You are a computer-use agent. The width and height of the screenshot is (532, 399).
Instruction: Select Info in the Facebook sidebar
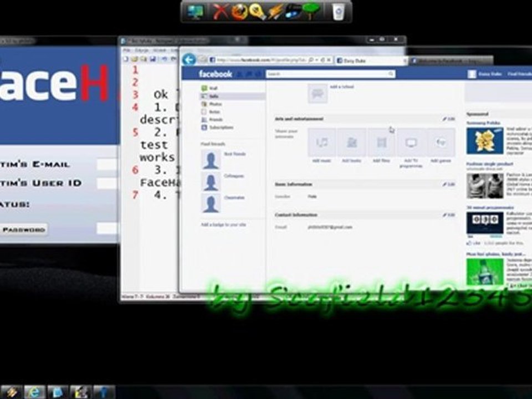(x=233, y=96)
